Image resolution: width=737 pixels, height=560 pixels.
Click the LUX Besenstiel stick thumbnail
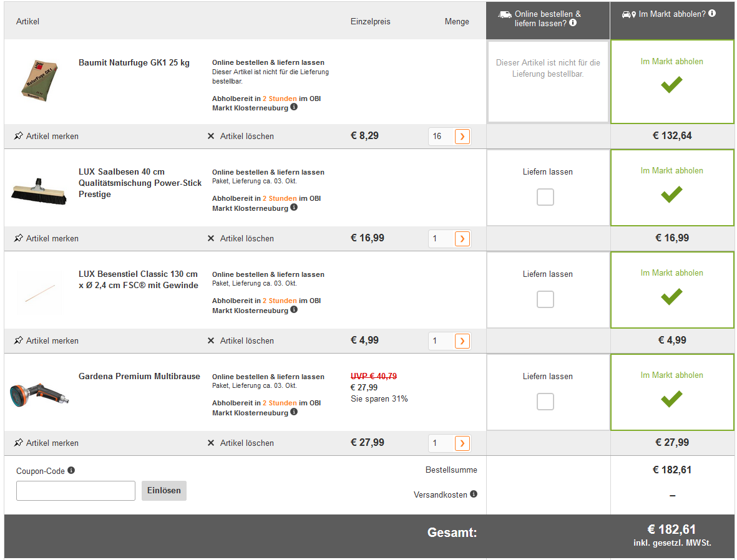pos(40,293)
